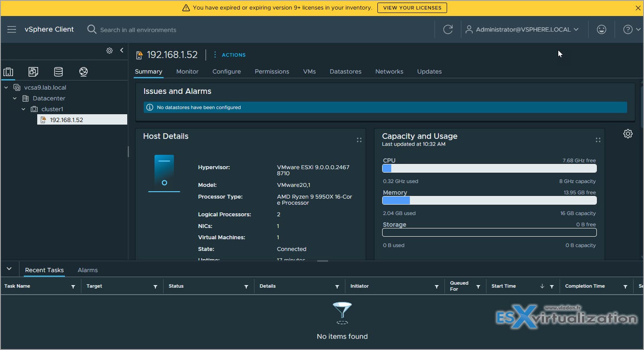Switch to the Monitor tab
Screen dimensions: 644x350
point(187,72)
